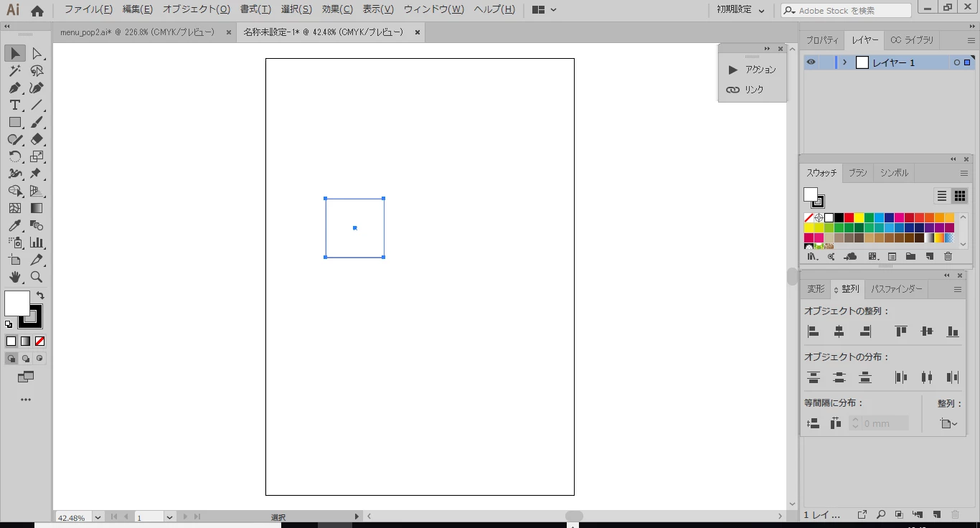This screenshot has height=528, width=980.
Task: Open the オブジェクト(O) menu
Action: click(197, 10)
